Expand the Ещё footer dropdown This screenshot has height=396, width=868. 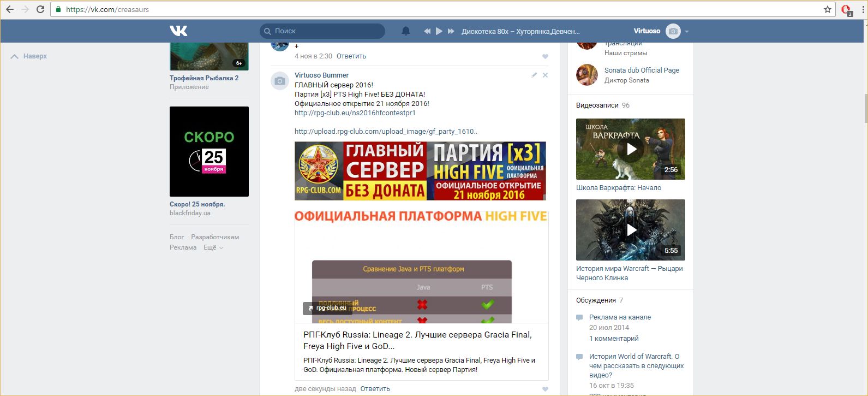213,247
